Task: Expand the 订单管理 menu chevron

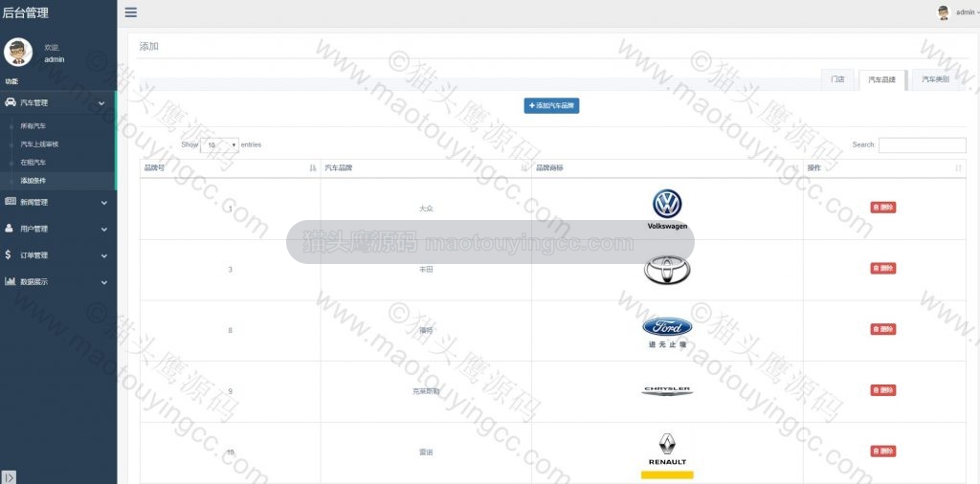Action: (103, 255)
